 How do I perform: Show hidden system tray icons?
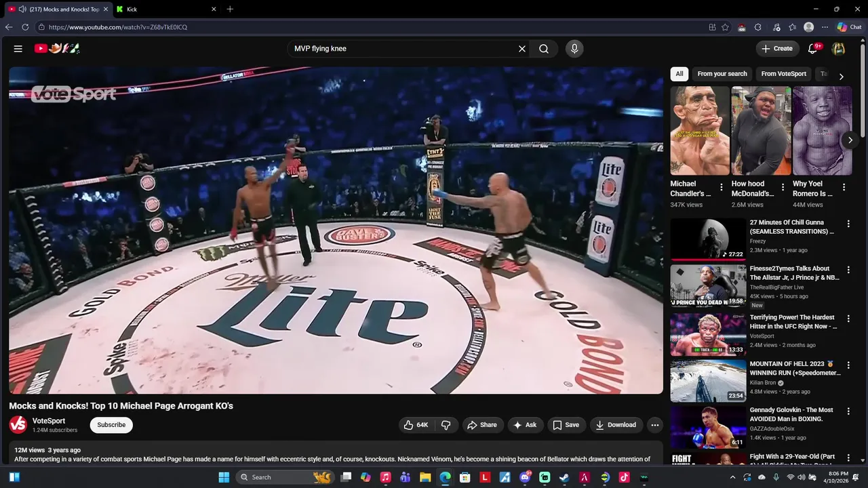[732, 477]
